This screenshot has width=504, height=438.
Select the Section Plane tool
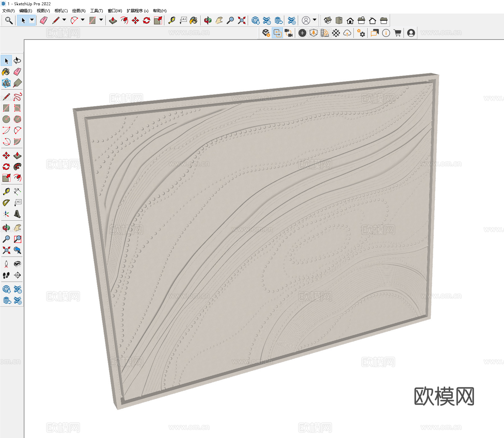click(17, 275)
